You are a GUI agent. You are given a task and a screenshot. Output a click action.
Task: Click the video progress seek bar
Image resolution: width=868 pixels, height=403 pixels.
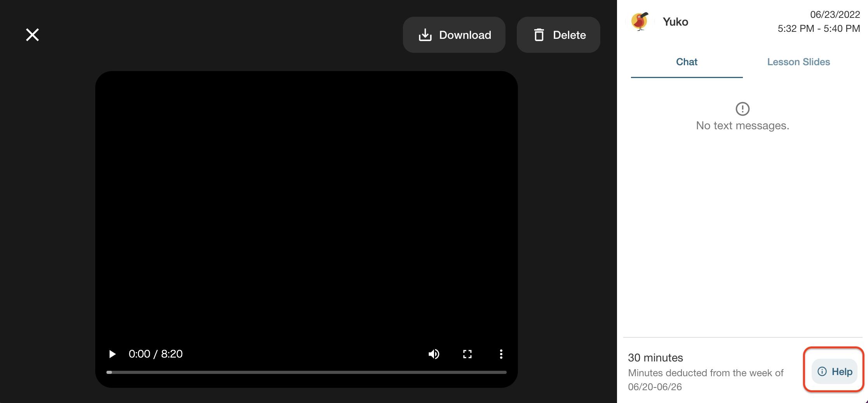tap(306, 372)
